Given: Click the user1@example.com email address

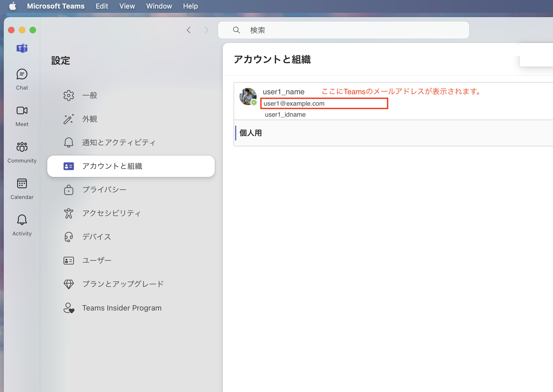Looking at the screenshot, I should coord(294,103).
